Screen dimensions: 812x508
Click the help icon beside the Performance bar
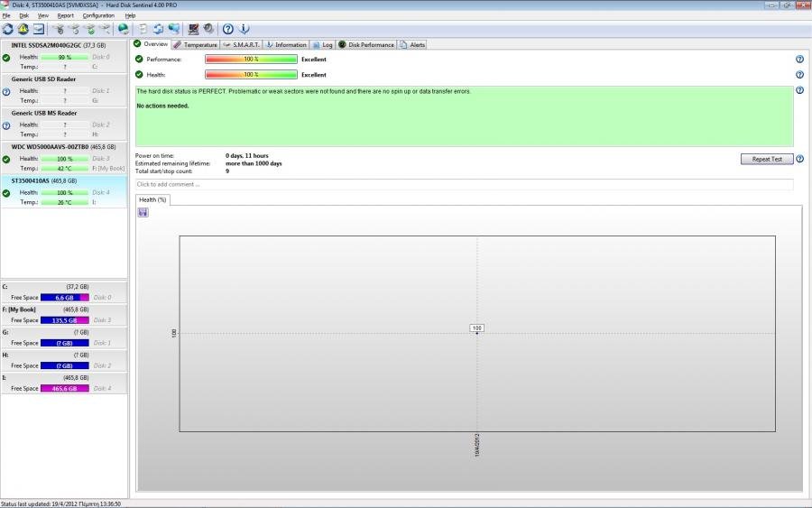coord(799,60)
